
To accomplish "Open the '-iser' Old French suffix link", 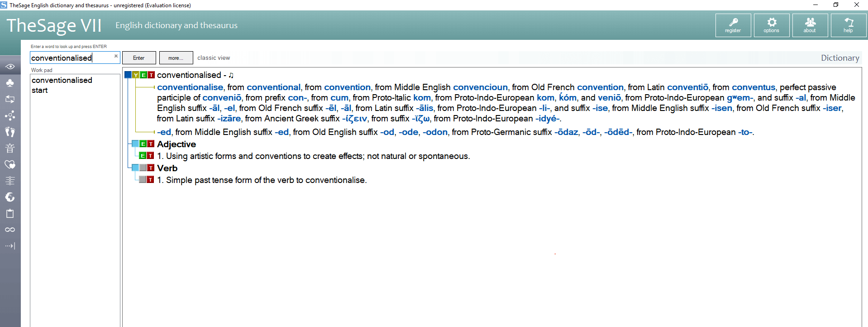I will point(833,108).
